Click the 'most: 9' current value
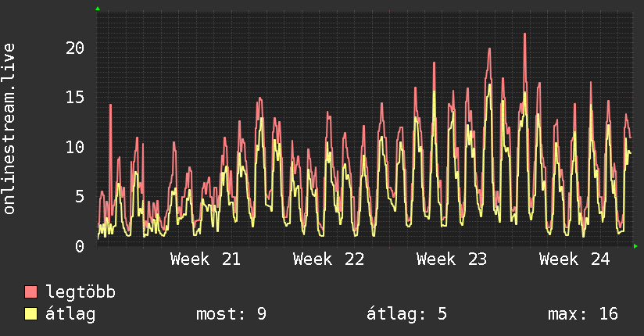Image resolution: width=644 pixels, height=336 pixels. point(231,314)
